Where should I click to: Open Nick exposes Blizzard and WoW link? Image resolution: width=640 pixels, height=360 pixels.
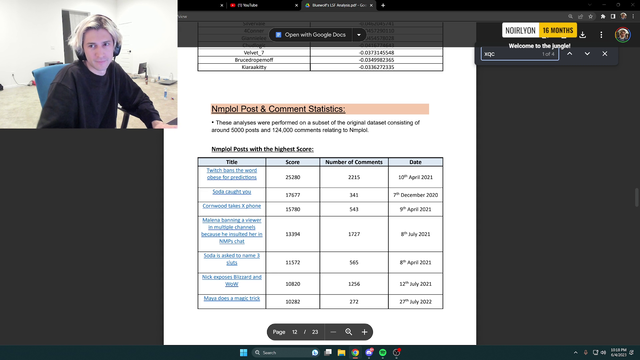[231, 280]
